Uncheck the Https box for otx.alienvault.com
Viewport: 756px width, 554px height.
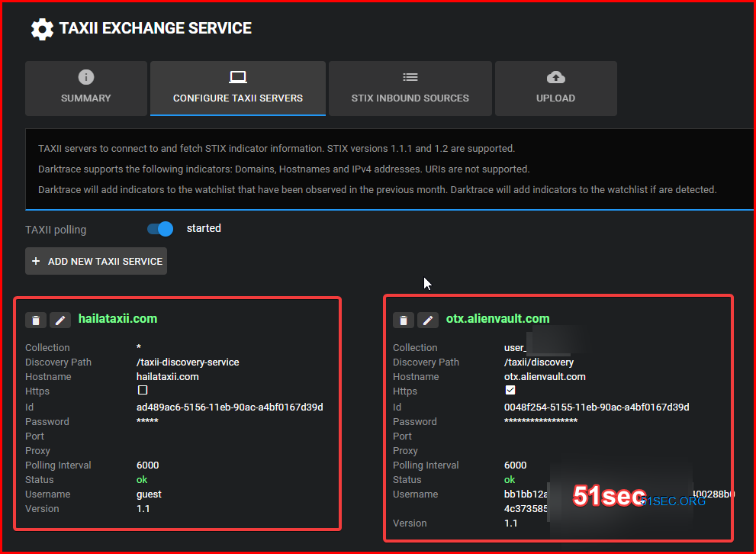click(510, 390)
